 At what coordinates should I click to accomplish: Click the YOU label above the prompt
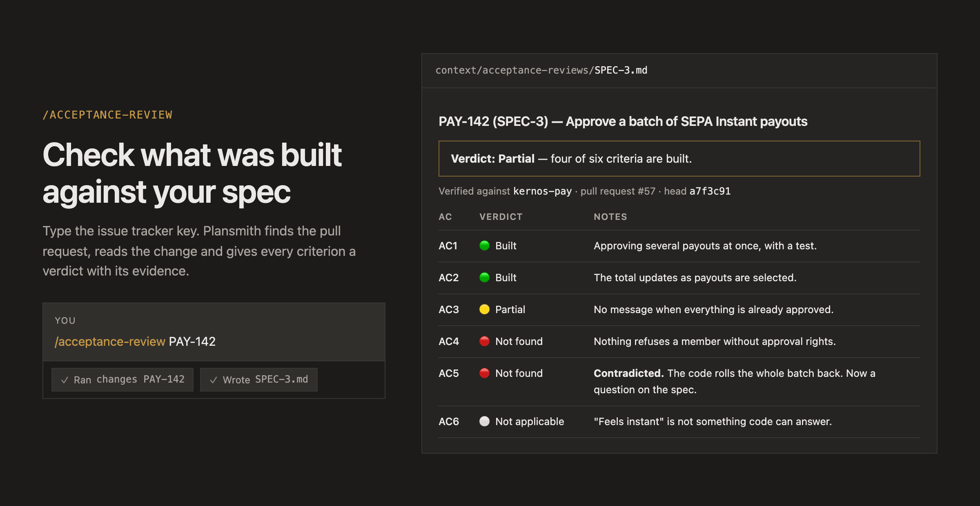[x=65, y=321]
